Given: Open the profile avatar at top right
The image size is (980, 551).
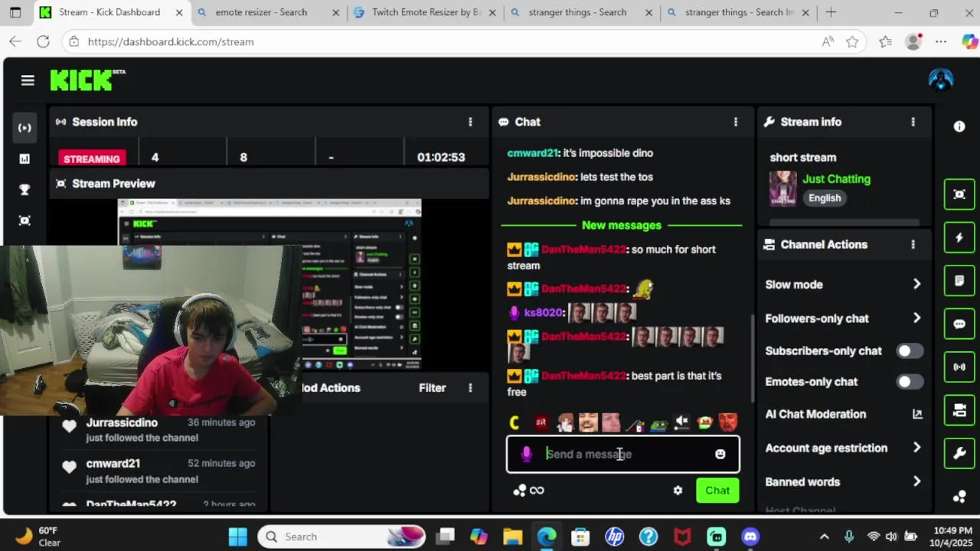Looking at the screenshot, I should click(x=940, y=80).
